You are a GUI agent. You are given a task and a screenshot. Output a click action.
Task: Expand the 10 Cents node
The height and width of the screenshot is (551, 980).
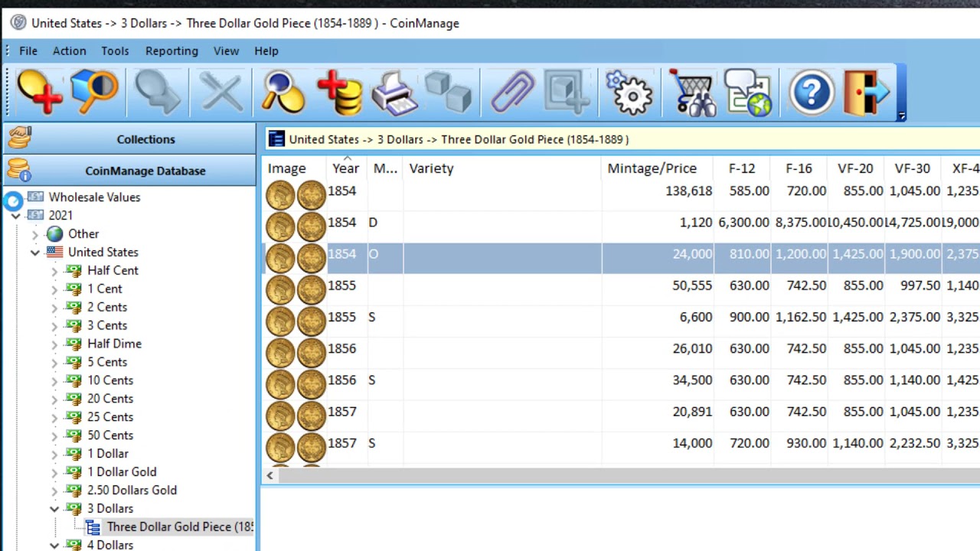click(x=54, y=381)
